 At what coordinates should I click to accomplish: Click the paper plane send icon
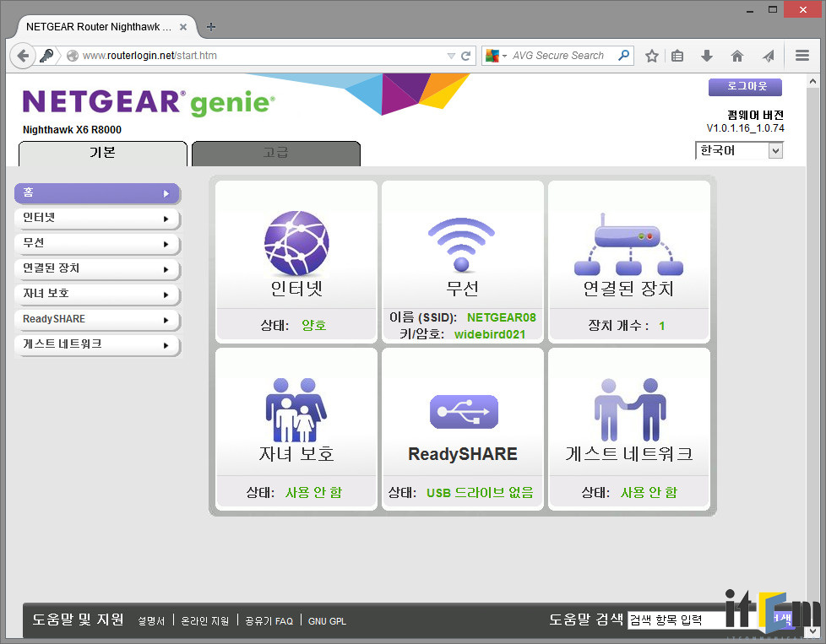pyautogui.click(x=769, y=56)
